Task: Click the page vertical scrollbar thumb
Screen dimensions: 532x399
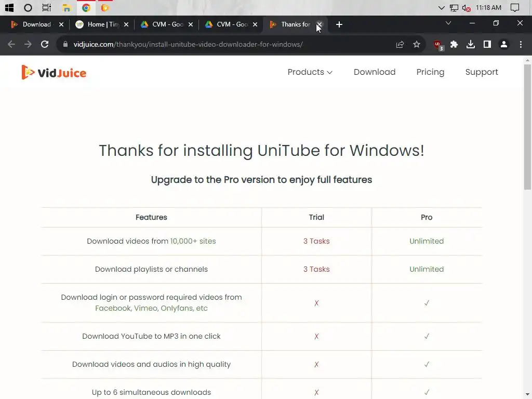Action: (527, 127)
